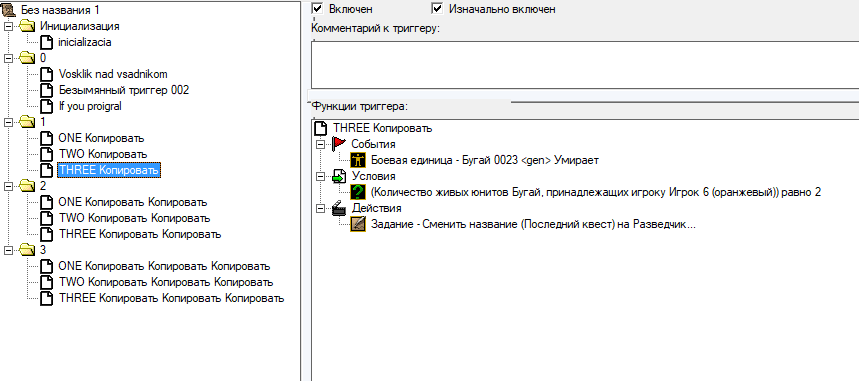Click page icon of Безымянный триггер 002
Image resolution: width=859 pixels, height=381 pixels.
(x=48, y=90)
